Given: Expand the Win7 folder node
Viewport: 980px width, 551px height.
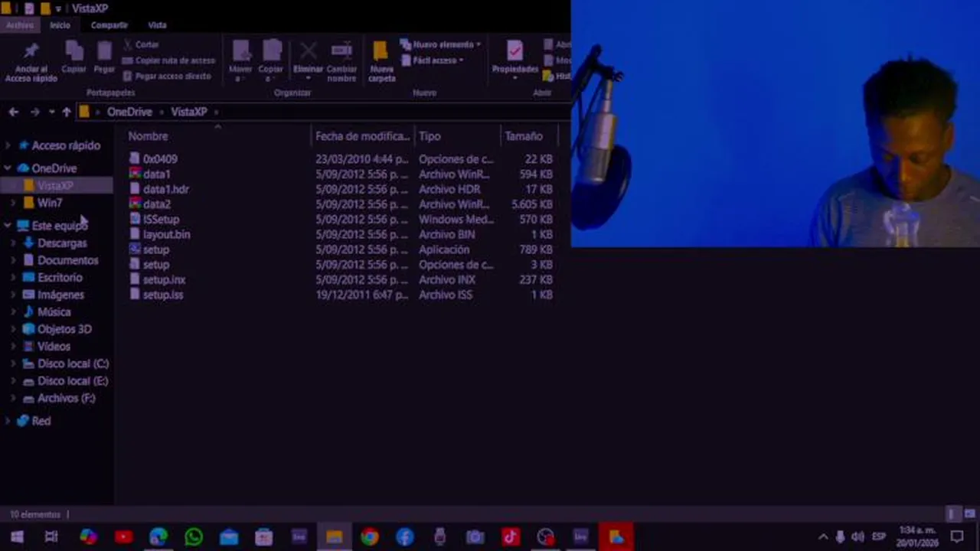Looking at the screenshot, I should 13,204.
